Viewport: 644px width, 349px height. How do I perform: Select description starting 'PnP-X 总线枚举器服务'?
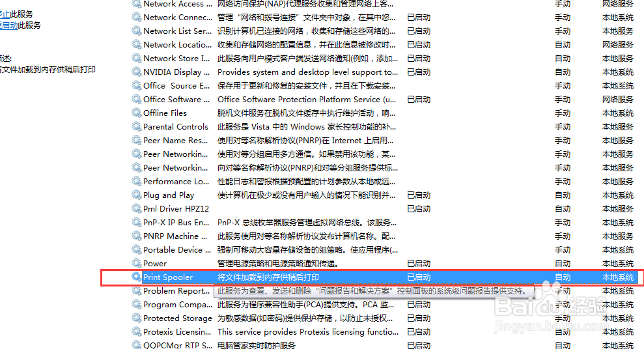point(307,223)
